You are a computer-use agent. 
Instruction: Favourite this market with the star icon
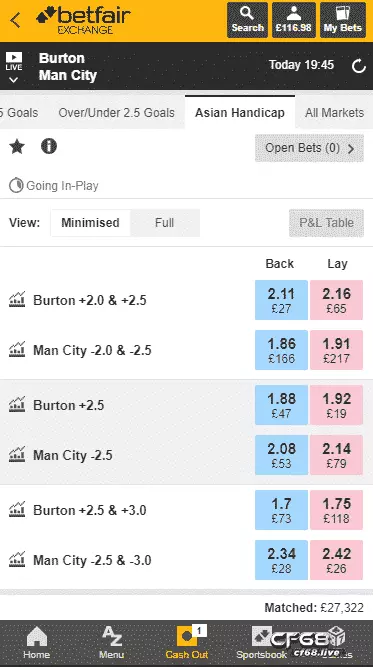pos(17,147)
